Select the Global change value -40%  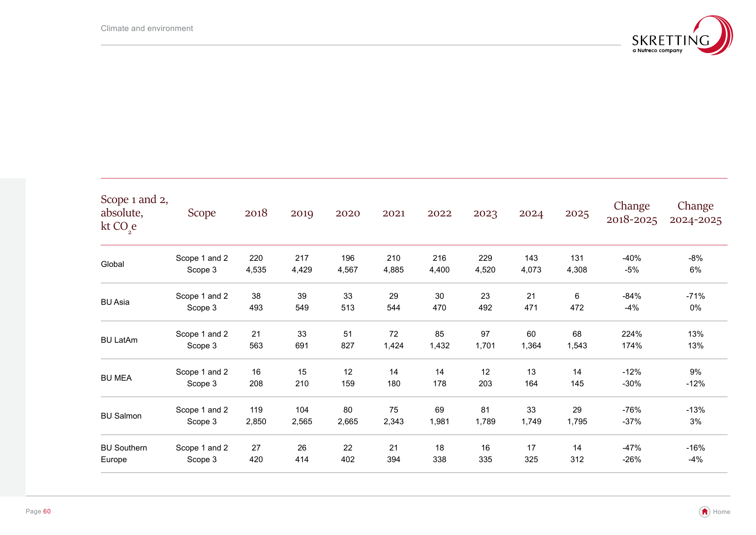click(632, 258)
